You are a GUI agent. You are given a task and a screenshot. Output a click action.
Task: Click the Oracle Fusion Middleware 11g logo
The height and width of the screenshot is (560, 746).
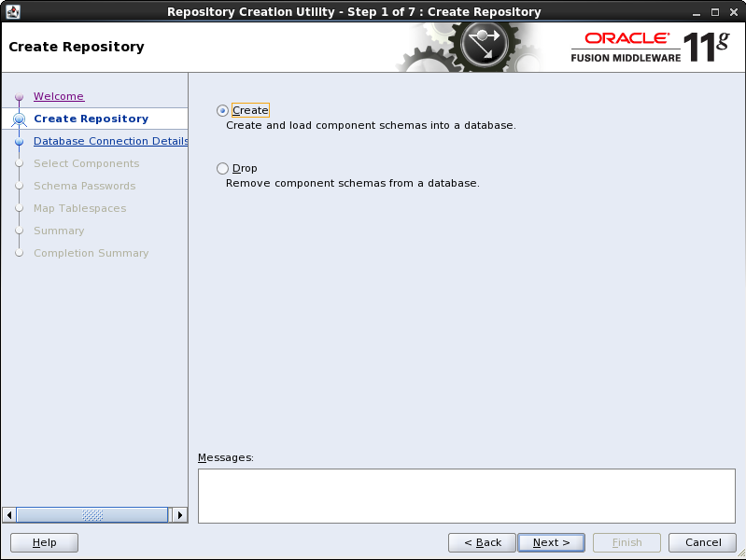pos(649,47)
